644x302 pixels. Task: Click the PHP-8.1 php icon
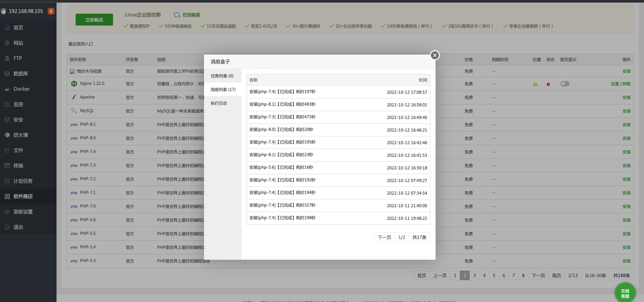tap(74, 125)
